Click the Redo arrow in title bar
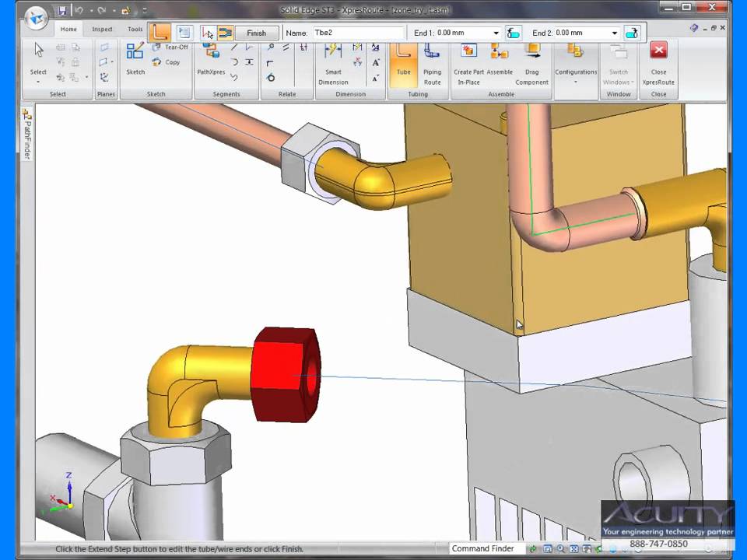The width and height of the screenshot is (747, 560). click(x=101, y=10)
